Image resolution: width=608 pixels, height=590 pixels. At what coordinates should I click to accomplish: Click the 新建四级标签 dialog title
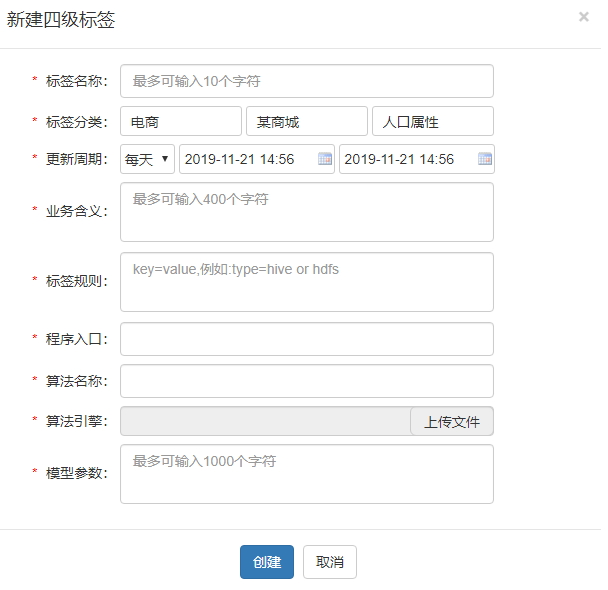click(x=61, y=19)
